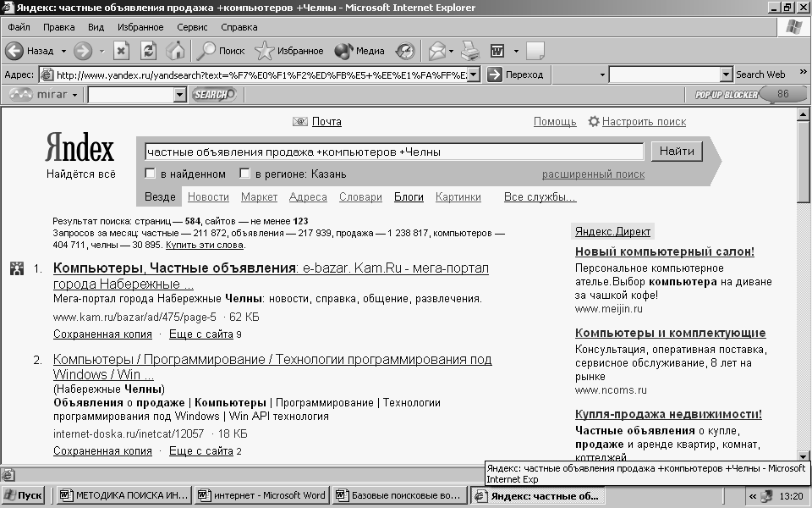This screenshot has height=508, width=812.
Task: Open the Настроить поиск link
Action: [644, 122]
